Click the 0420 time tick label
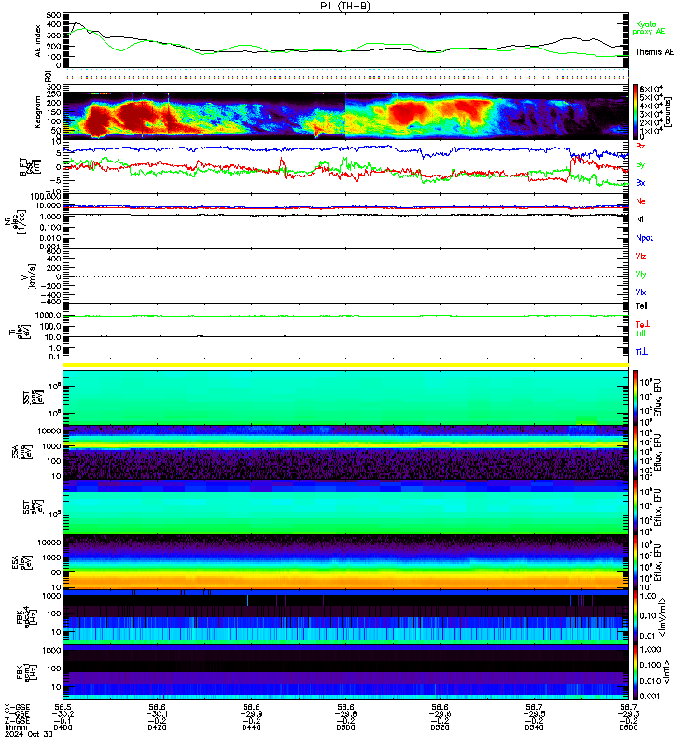 (x=157, y=727)
